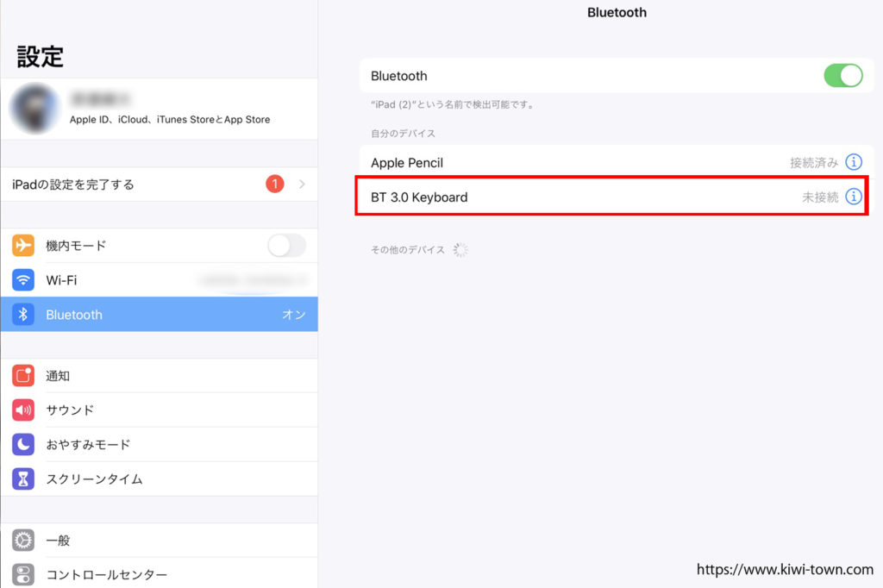Screen dimensions: 883x588
Task: Expand iPadの設定を完了する chevron
Action: point(303,185)
